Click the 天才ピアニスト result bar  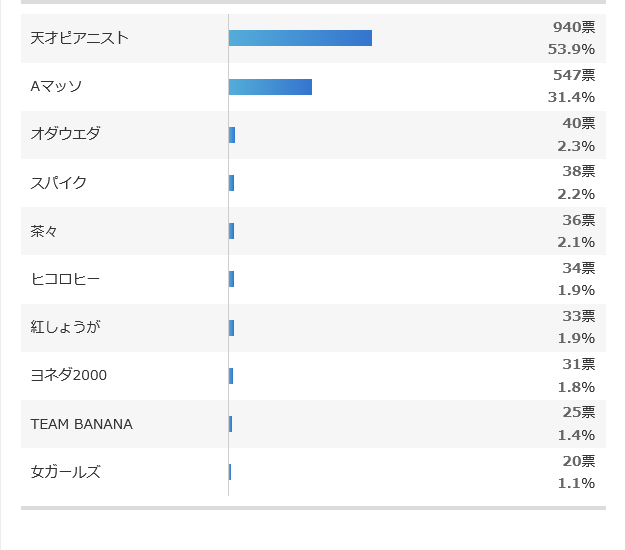[300, 38]
